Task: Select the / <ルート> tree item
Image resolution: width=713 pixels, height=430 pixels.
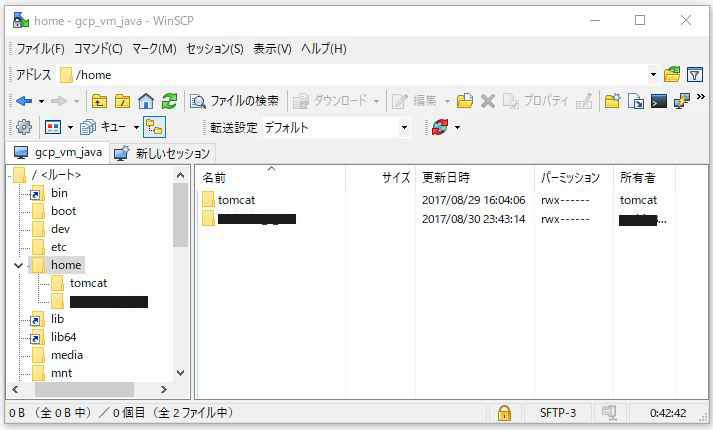Action: 56,175
